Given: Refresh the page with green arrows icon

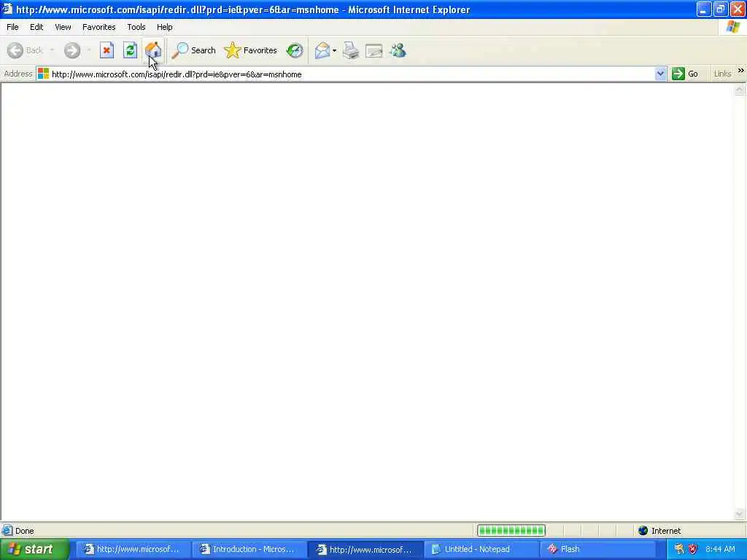Looking at the screenshot, I should coord(130,50).
